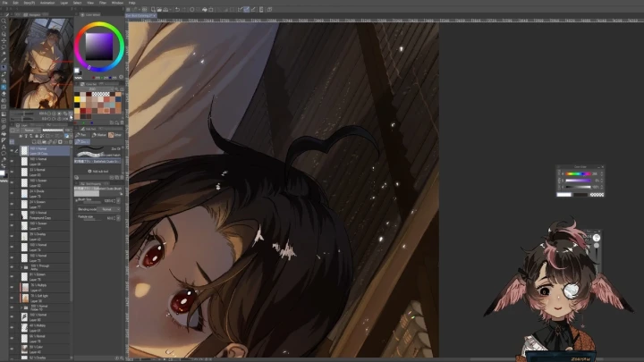Hide the Foreground Copy layer
The image size is (644, 362).
(13, 215)
